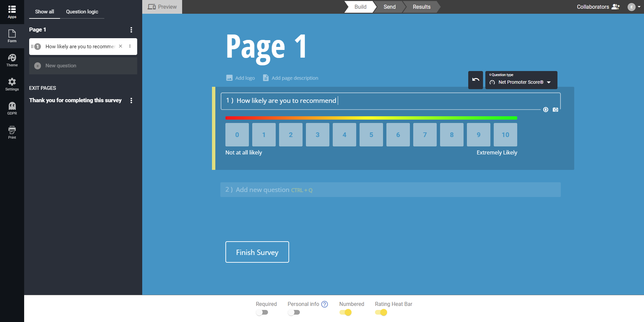The width and height of the screenshot is (644, 322).
Task: Click the camera icon to add image
Action: 555,110
